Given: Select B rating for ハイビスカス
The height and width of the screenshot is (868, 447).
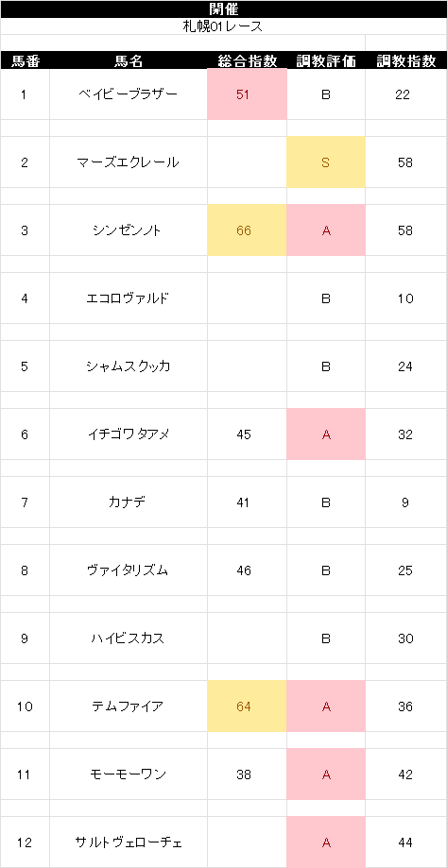Looking at the screenshot, I should coord(326,638).
